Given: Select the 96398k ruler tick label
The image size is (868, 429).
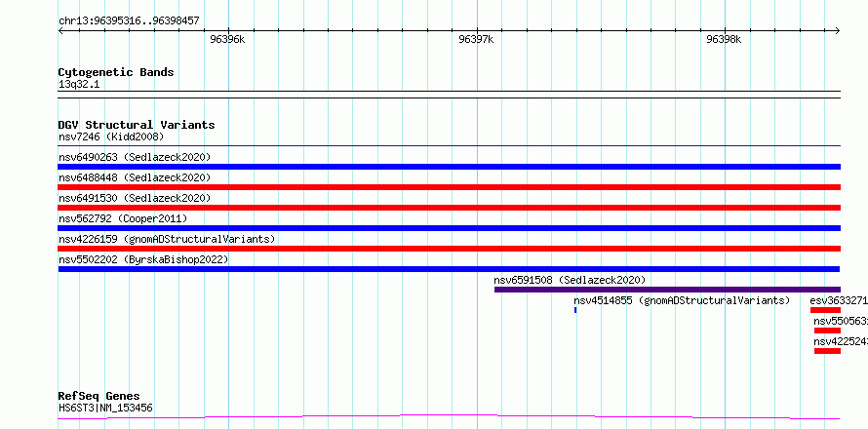Looking at the screenshot, I should tap(724, 39).
